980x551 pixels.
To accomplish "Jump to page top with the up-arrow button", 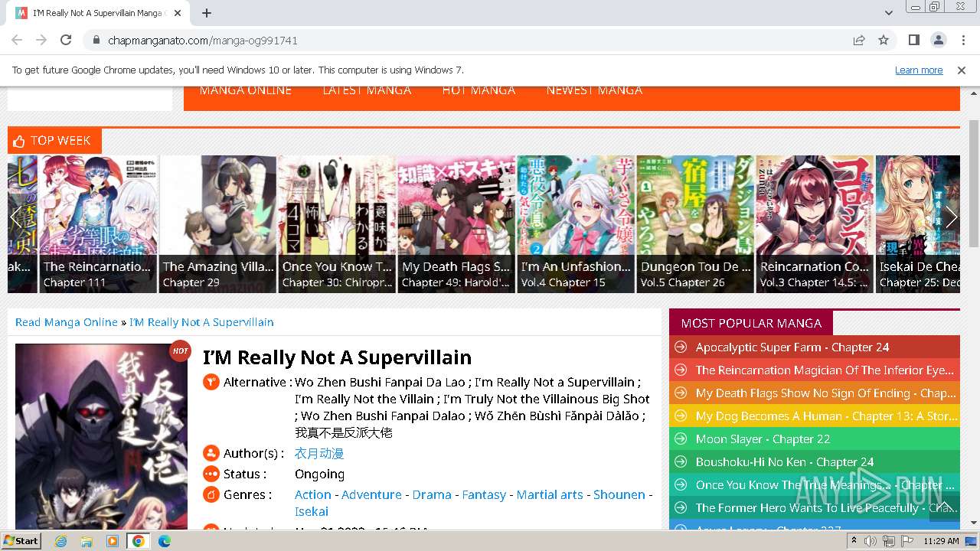I will 944,507.
